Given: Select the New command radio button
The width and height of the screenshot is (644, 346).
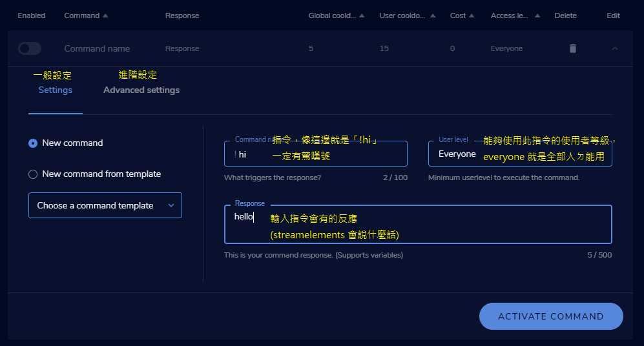Looking at the screenshot, I should [33, 143].
